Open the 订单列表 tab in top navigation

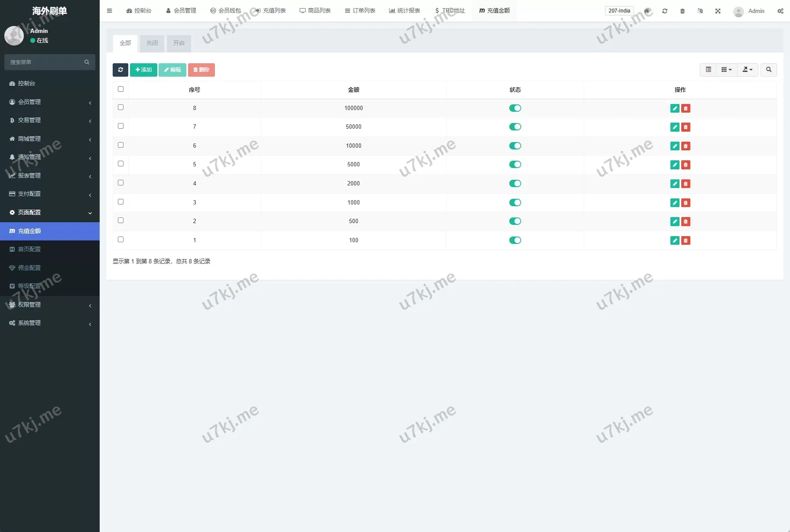[360, 11]
